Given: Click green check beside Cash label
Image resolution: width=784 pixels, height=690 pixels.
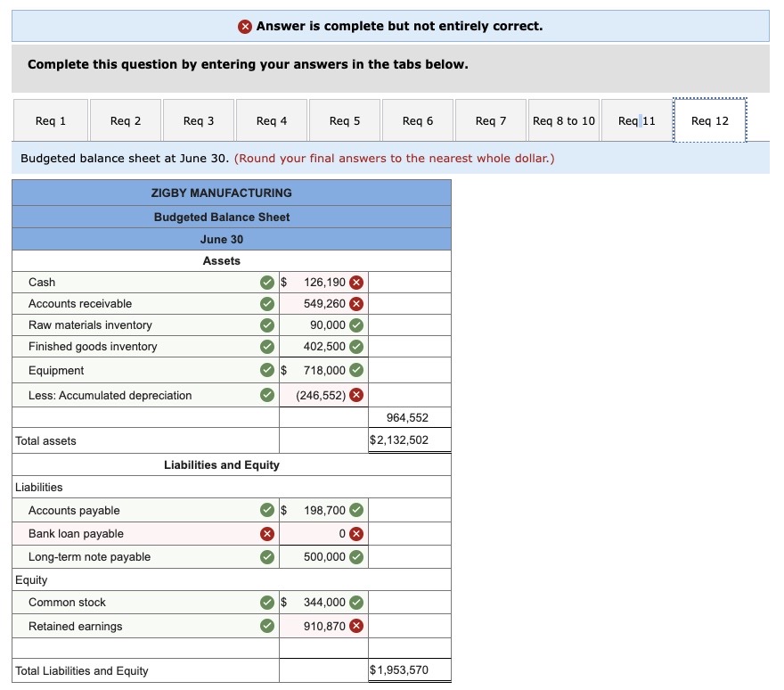Looking at the screenshot, I should pyautogui.click(x=267, y=283).
